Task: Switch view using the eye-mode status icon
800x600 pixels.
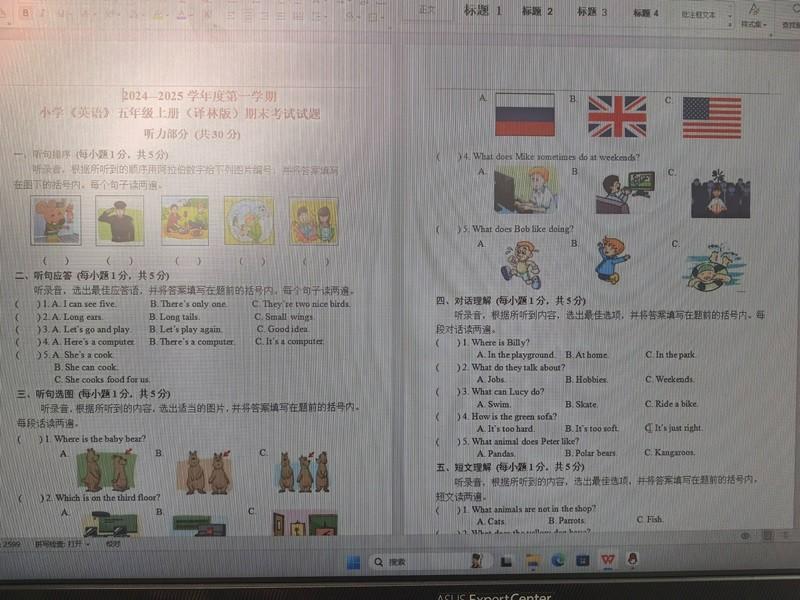Action: pos(745,536)
